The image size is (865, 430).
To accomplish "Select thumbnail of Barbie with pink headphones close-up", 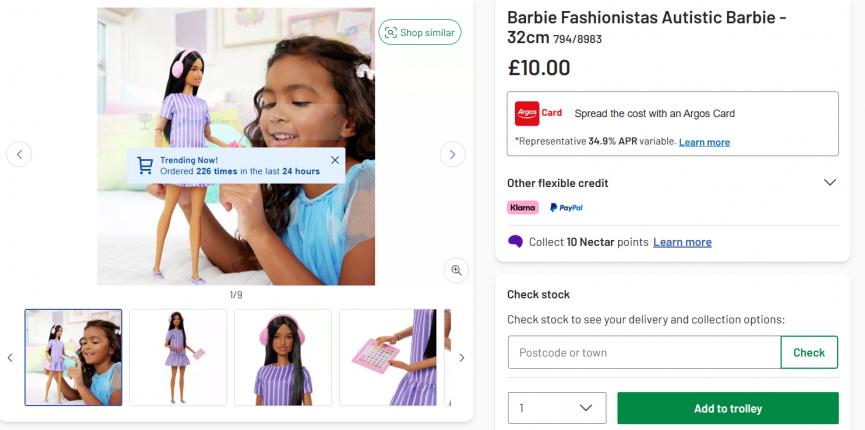I will point(283,357).
